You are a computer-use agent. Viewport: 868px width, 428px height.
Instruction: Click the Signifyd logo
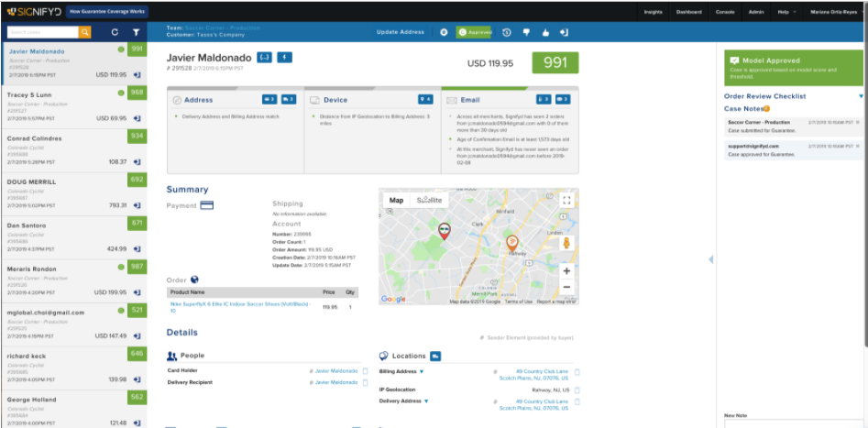[x=34, y=12]
